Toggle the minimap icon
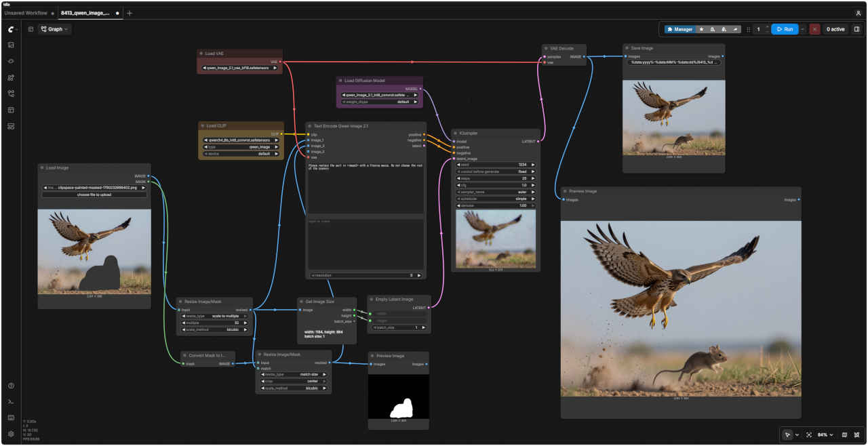 844,434
